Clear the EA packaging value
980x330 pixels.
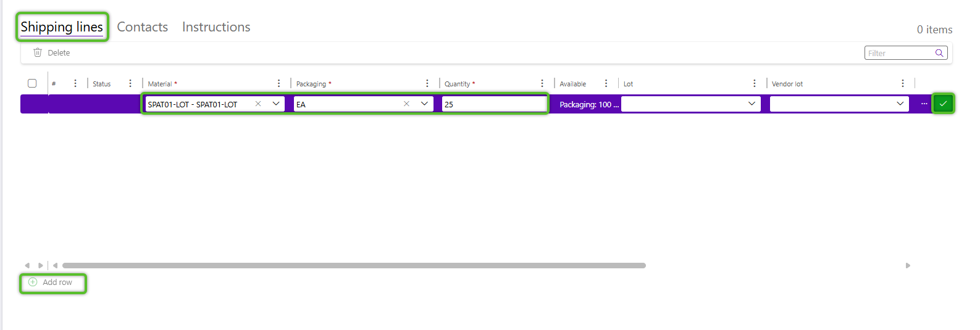(x=406, y=104)
